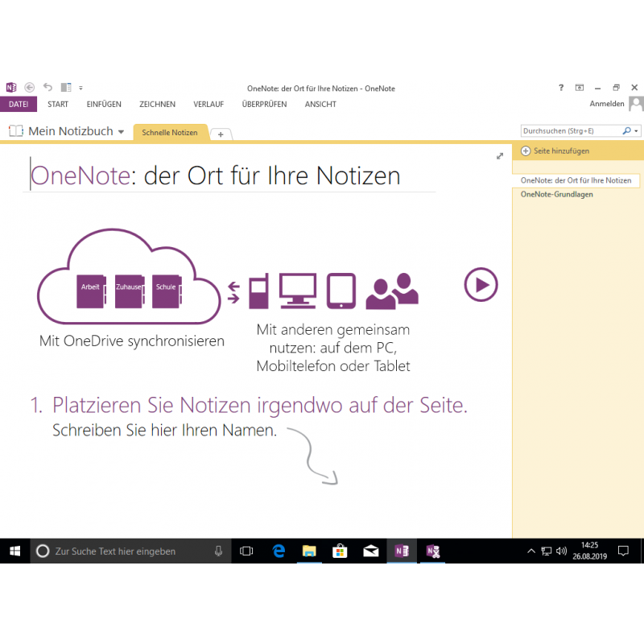Toggle the docked window view icon
644x644 pixels.
66,88
